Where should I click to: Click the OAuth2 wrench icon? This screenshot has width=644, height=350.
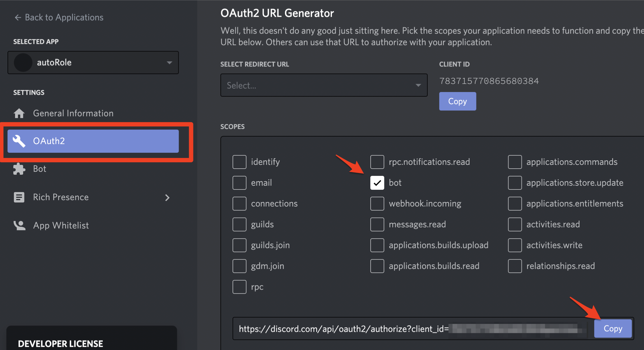click(x=19, y=141)
